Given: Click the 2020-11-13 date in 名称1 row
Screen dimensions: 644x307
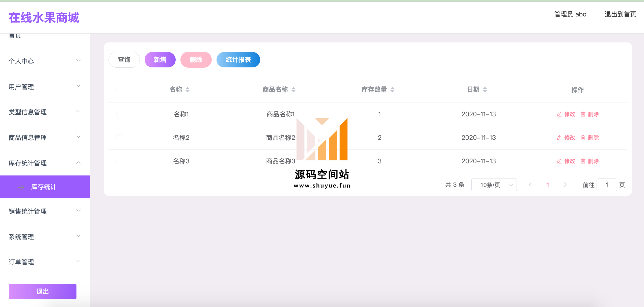Looking at the screenshot, I should [x=478, y=114].
